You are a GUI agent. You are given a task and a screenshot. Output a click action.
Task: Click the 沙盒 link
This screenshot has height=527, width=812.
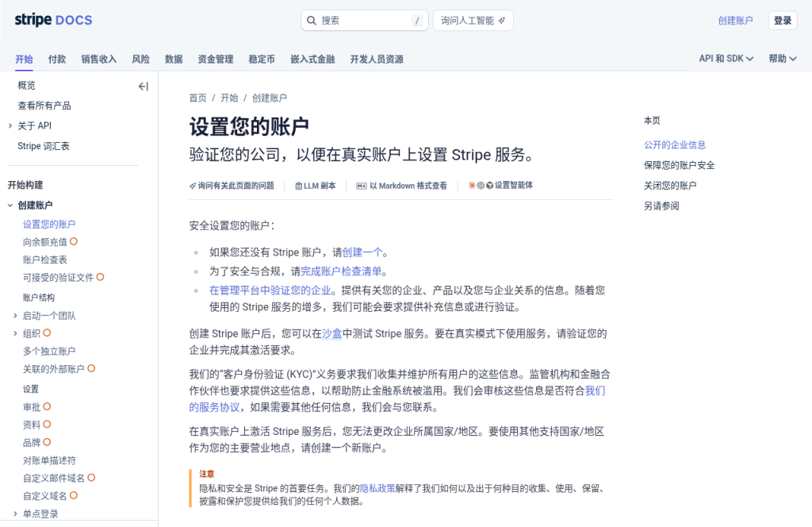pyautogui.click(x=332, y=333)
